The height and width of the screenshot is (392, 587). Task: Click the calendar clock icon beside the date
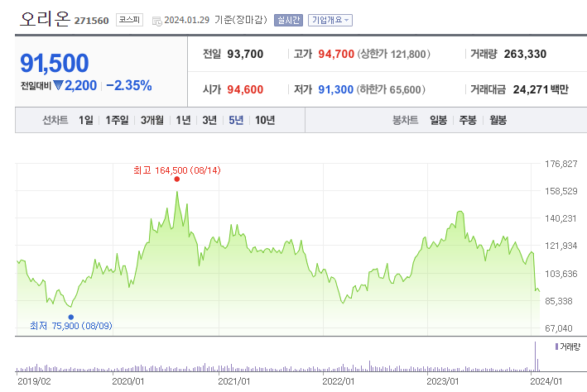(156, 22)
